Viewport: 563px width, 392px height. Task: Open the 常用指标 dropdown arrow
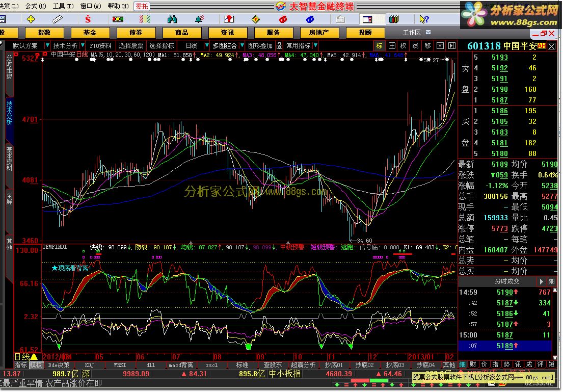[x=315, y=45]
